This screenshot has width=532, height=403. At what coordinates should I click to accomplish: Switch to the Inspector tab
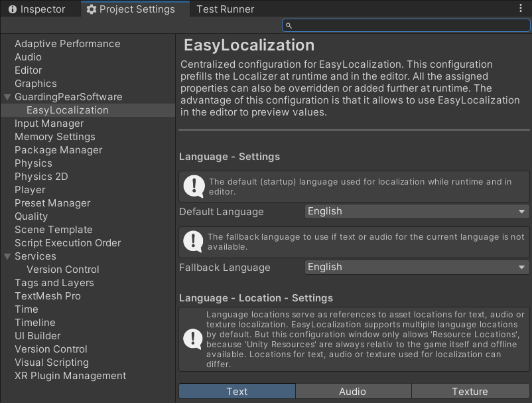(40, 9)
